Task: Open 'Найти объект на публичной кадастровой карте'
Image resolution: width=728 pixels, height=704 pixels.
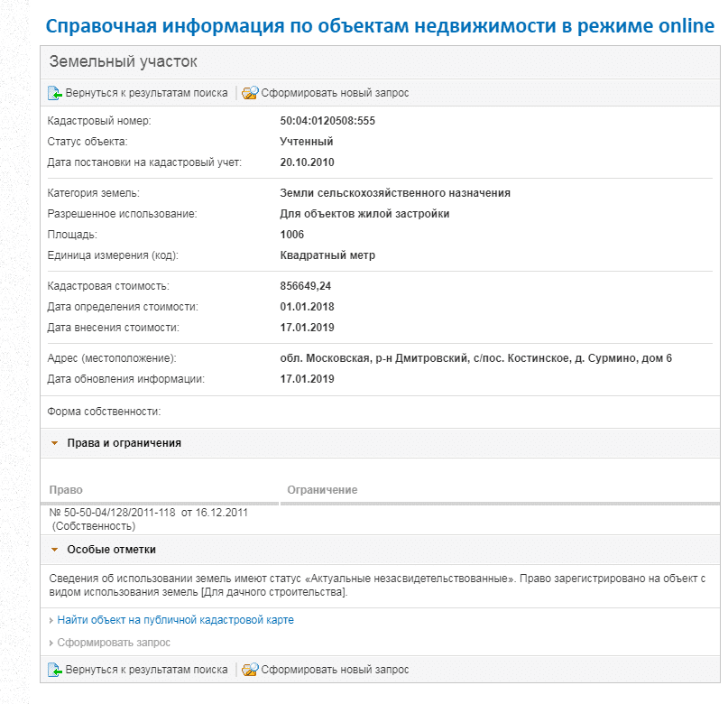Action: coord(176,620)
